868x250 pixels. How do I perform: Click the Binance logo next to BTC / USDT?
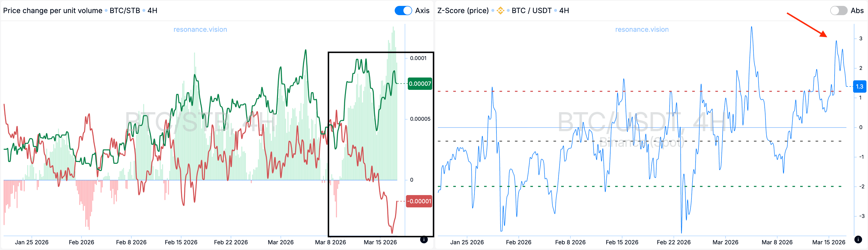[500, 11]
